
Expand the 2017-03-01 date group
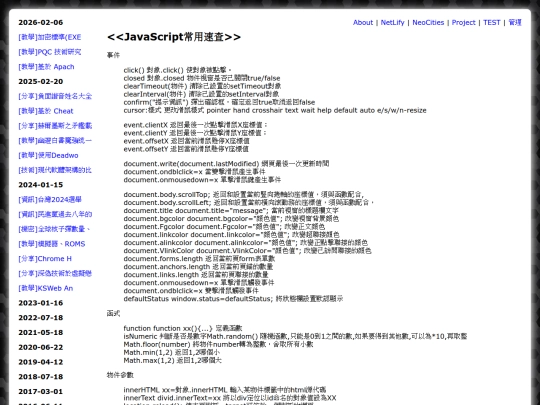tap(41, 392)
